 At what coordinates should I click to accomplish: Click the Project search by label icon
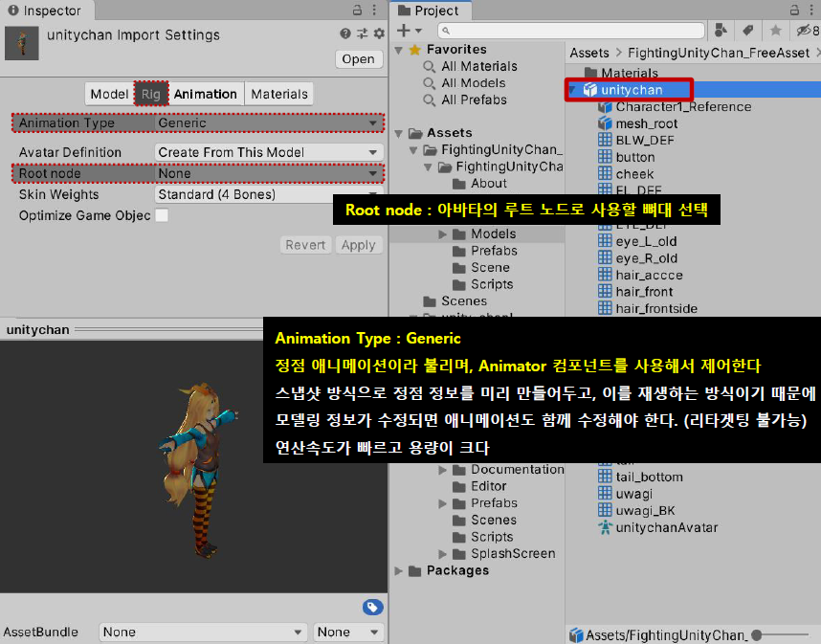(748, 31)
